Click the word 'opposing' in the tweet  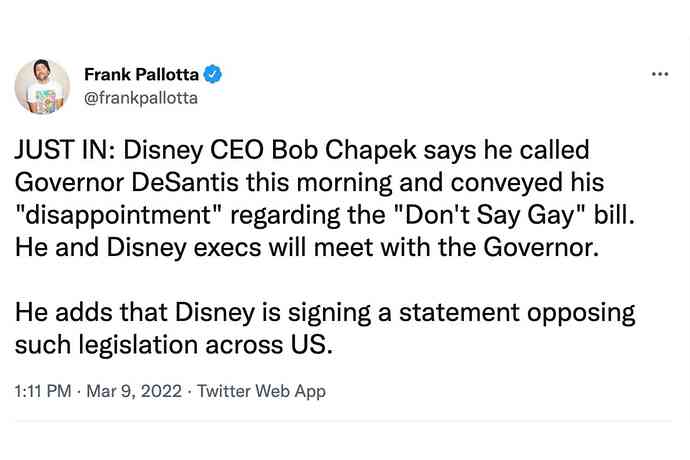pos(581,314)
